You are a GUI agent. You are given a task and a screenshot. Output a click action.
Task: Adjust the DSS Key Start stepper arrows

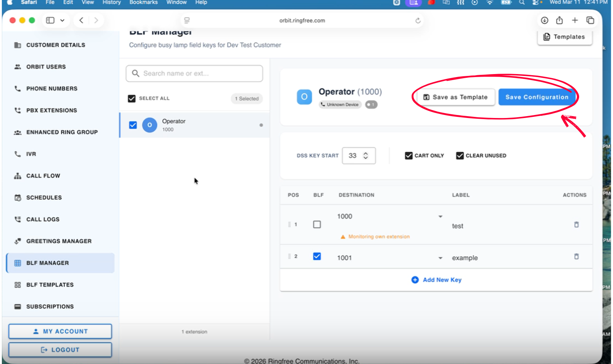pos(366,156)
